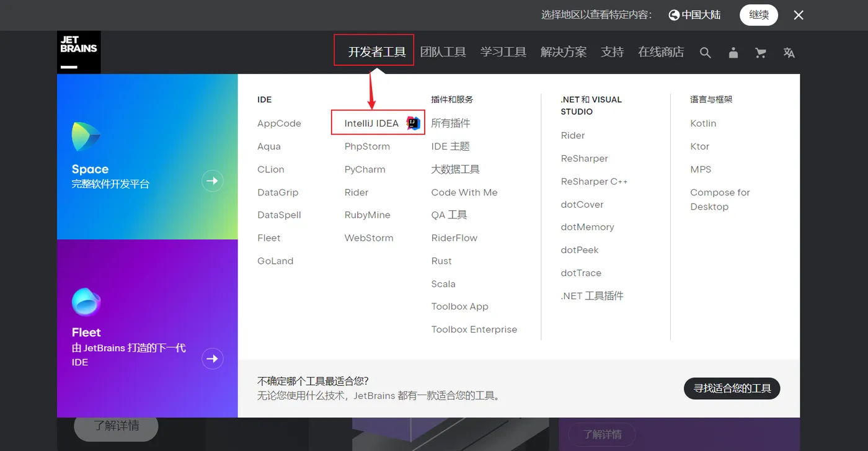Viewport: 868px width, 451px height.
Task: Open the dotTrace link
Action: pyautogui.click(x=581, y=274)
